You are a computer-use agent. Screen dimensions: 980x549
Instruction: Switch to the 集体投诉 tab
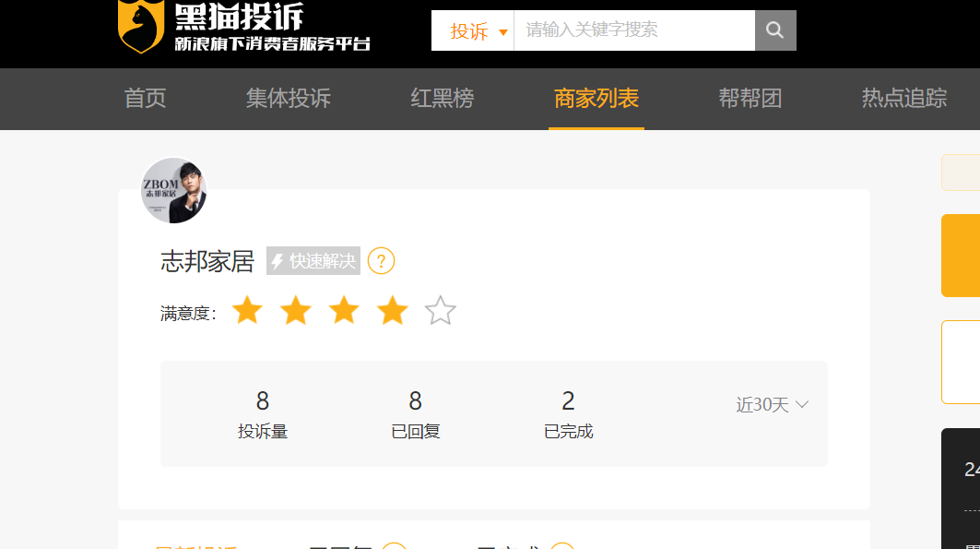288,99
